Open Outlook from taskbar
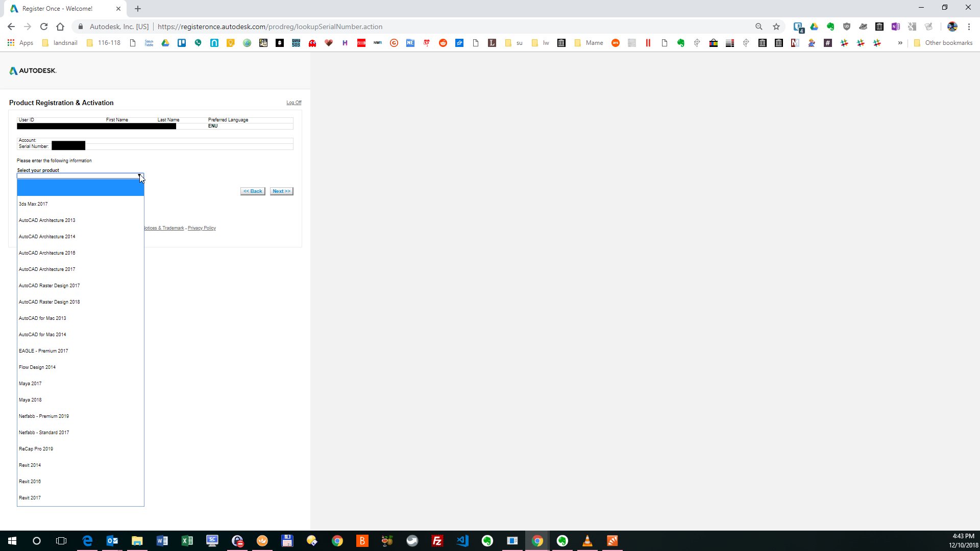 (112, 541)
